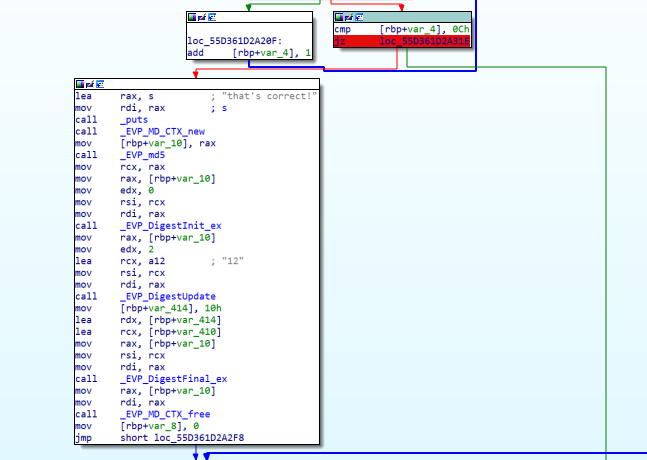The height and width of the screenshot is (460, 647).
Task: Select lea rcx, [rbp+var_410] line
Action: click(x=148, y=332)
